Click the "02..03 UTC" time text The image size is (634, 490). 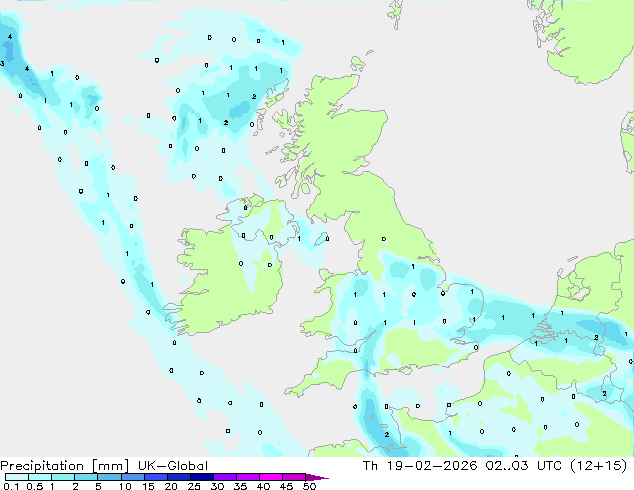coord(523,466)
